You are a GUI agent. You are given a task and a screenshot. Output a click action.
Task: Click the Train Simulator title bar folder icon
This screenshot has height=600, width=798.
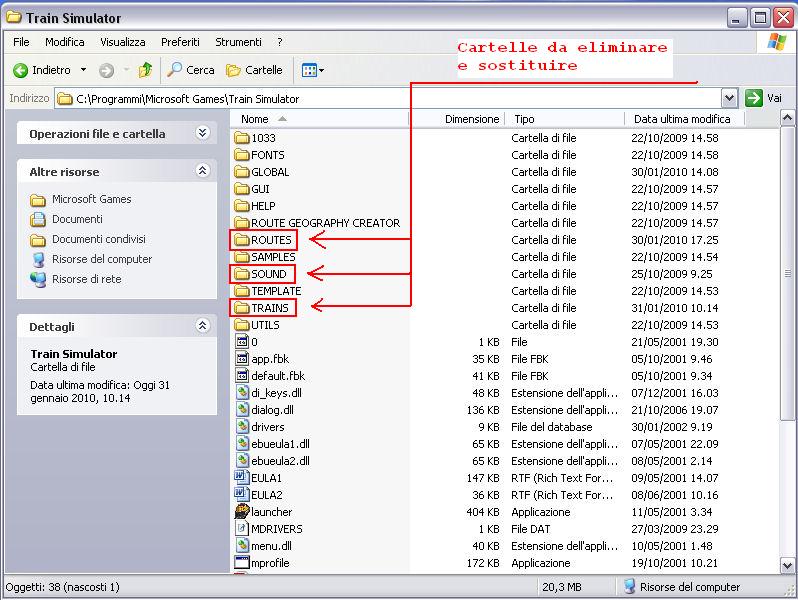click(x=13, y=18)
